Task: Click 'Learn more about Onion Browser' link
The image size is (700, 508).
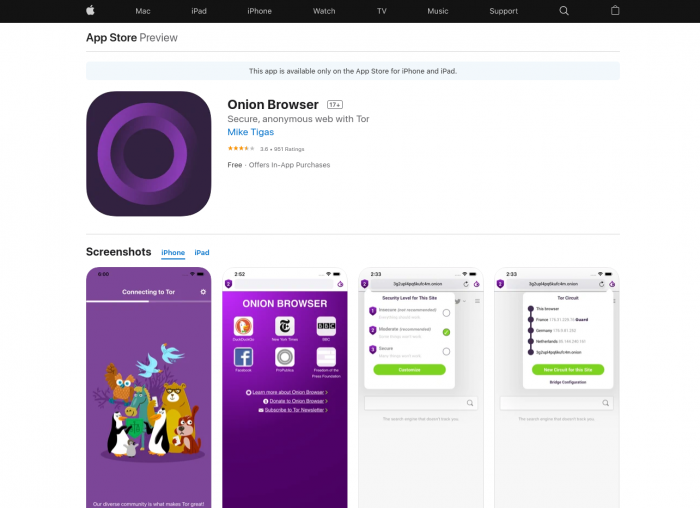Action: (x=288, y=392)
